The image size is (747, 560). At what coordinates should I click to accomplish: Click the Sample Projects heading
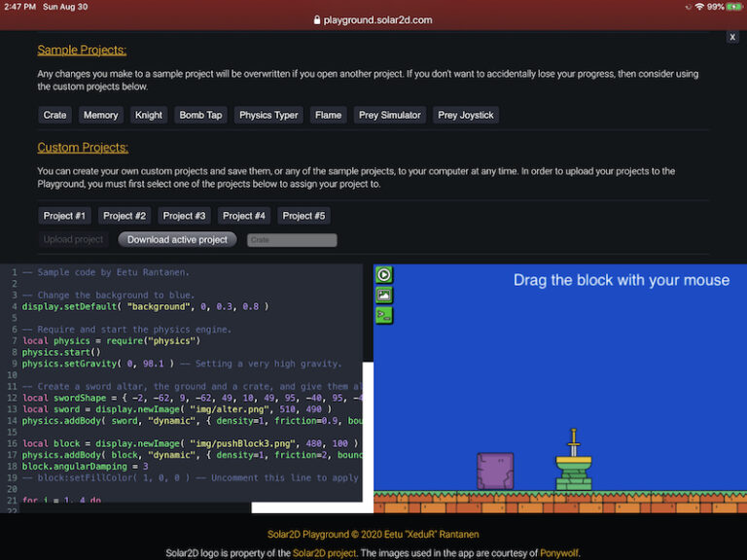[82, 50]
